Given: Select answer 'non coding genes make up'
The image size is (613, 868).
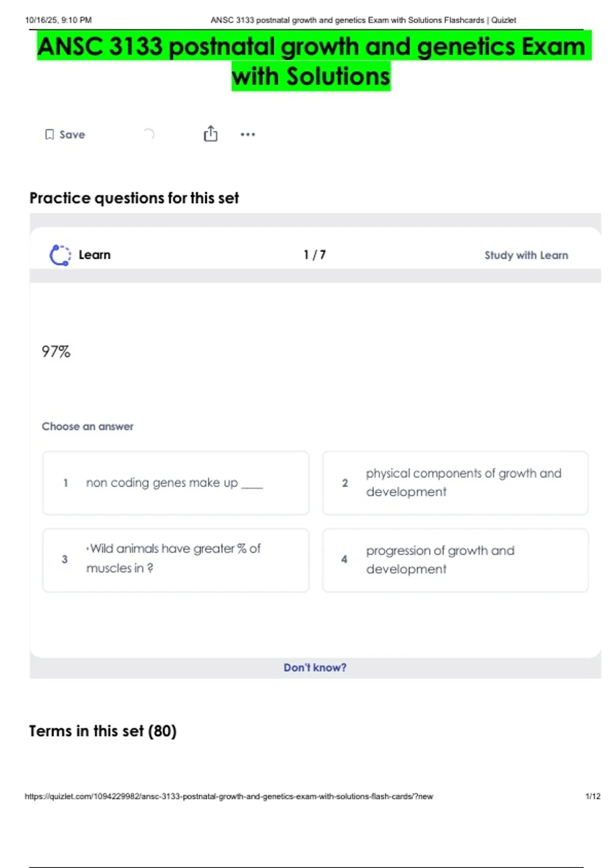Looking at the screenshot, I should pos(176,483).
